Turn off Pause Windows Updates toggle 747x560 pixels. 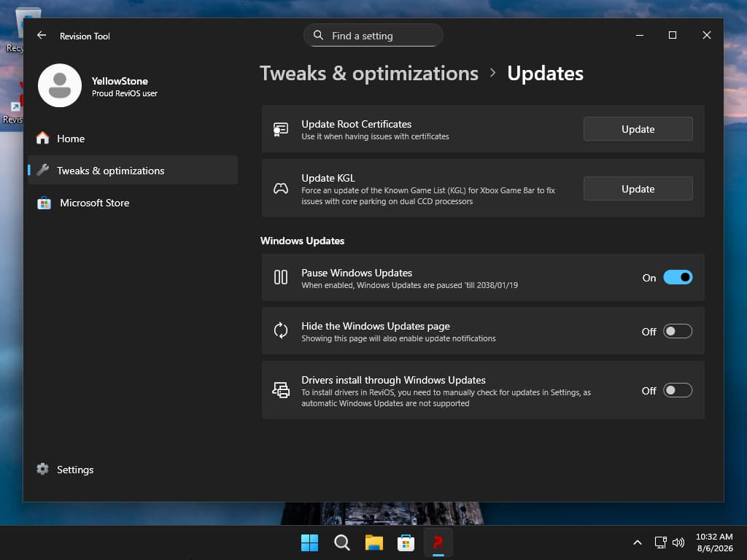(x=678, y=277)
